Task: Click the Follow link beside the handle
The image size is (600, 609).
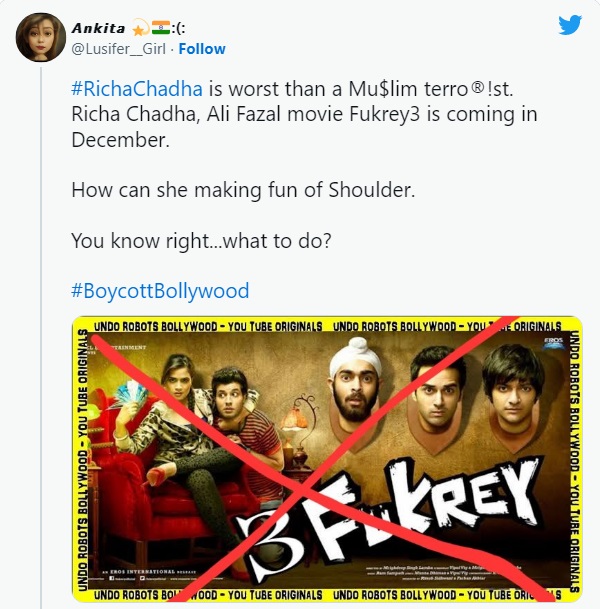Action: (x=202, y=49)
